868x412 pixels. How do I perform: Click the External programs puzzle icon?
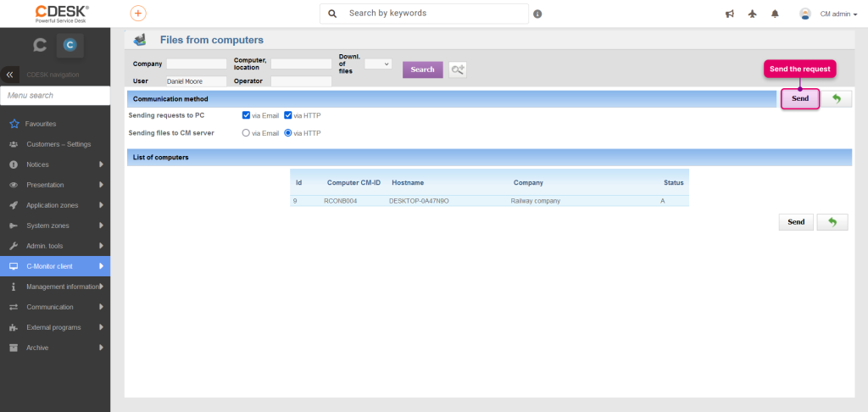[x=14, y=327]
